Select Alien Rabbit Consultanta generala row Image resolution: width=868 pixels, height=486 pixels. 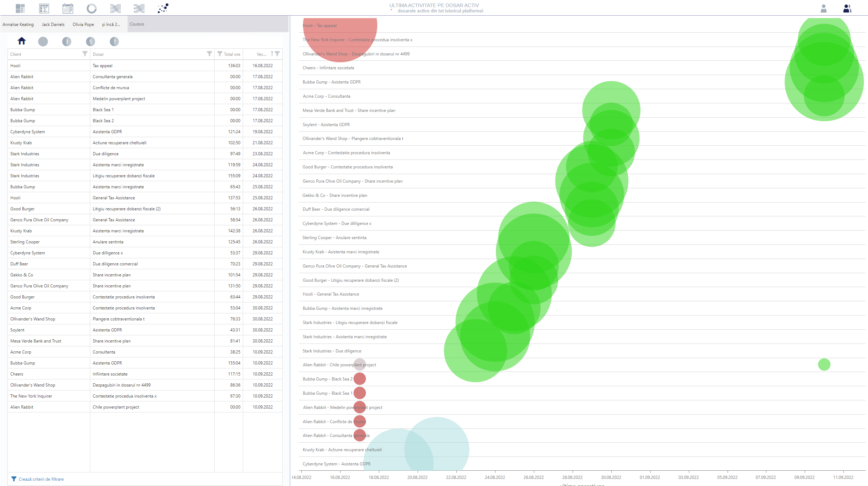[145, 77]
